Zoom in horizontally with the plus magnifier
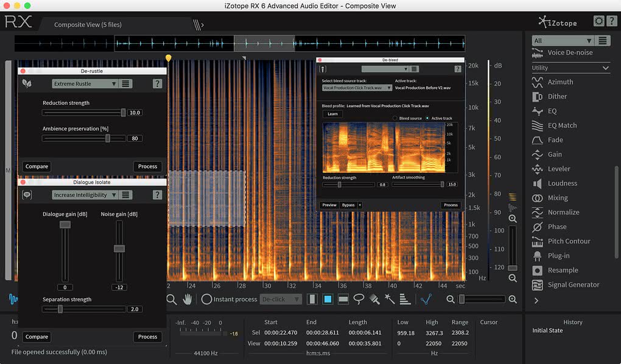Image resolution: width=621 pixels, height=364 pixels. tap(513, 299)
